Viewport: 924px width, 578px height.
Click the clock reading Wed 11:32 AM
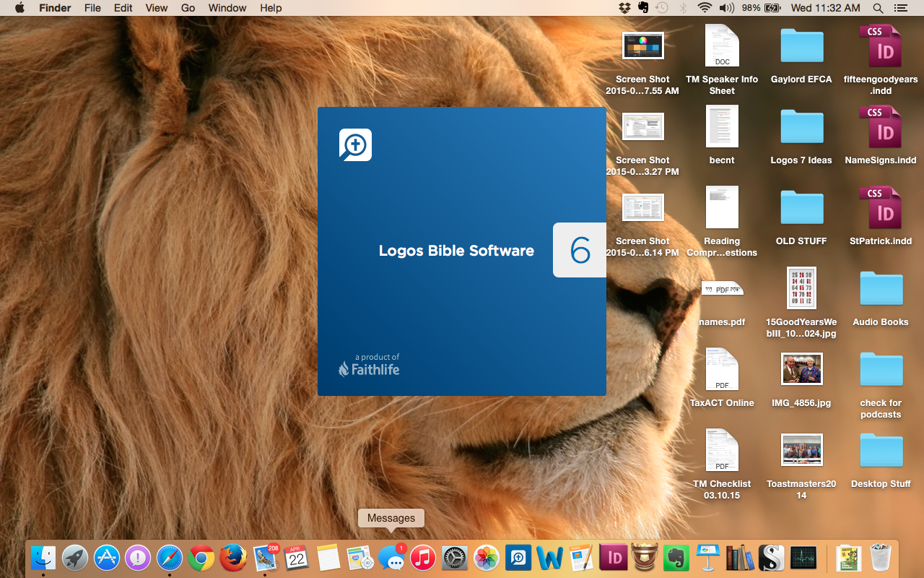[826, 8]
